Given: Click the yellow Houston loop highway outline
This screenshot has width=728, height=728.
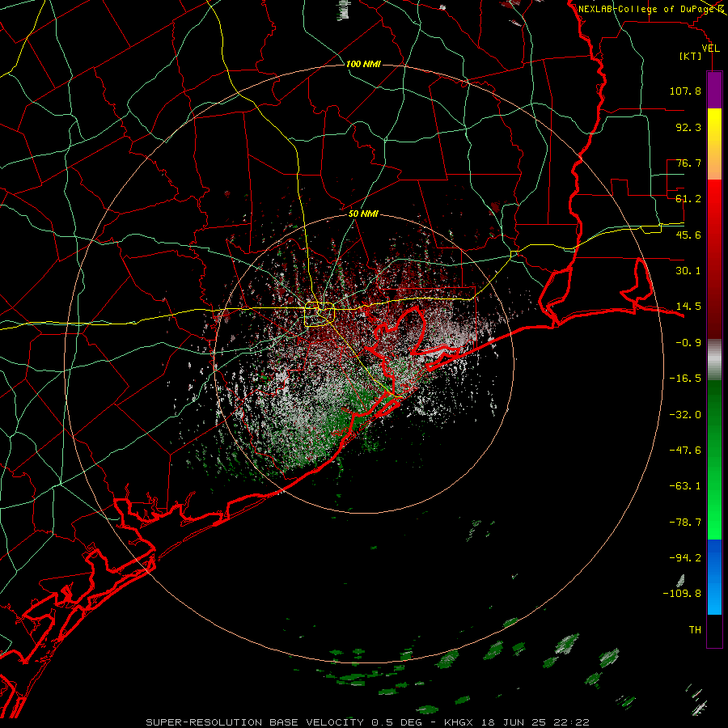Looking at the screenshot, I should [x=320, y=315].
